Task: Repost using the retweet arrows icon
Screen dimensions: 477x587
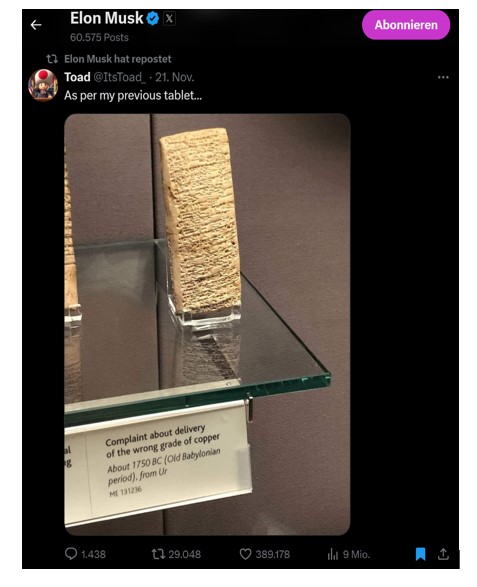Action: pos(158,554)
